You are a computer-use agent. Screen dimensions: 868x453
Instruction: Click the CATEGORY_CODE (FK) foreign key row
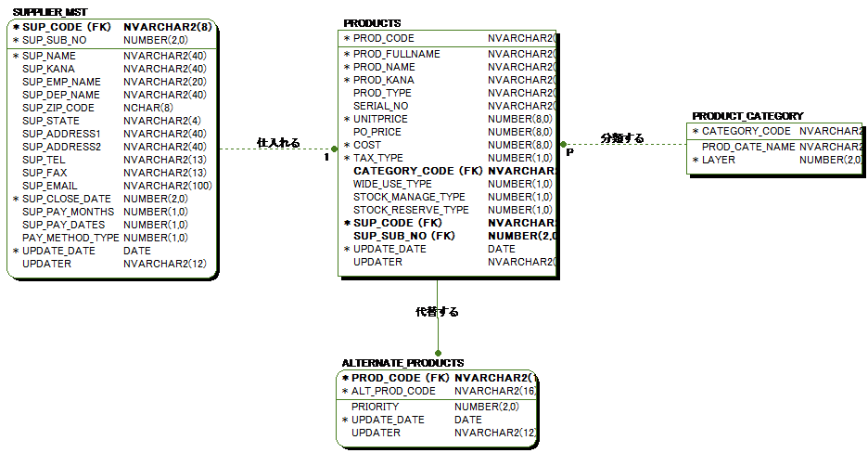pos(416,171)
